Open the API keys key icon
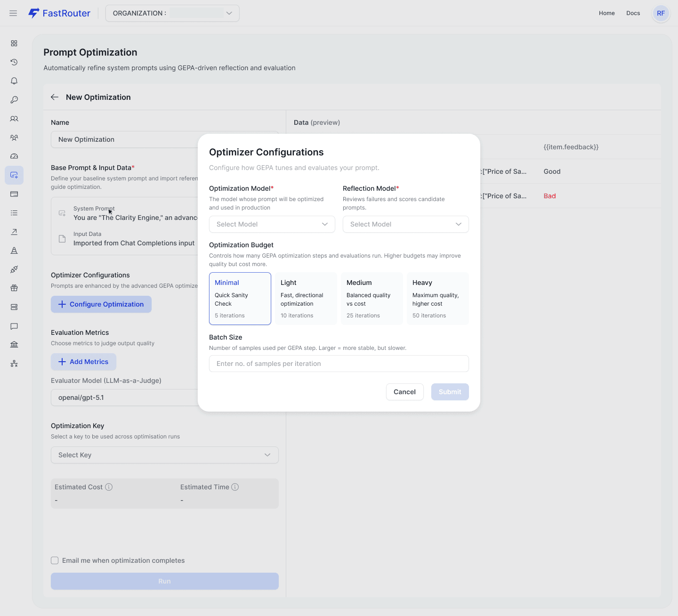 (x=14, y=100)
